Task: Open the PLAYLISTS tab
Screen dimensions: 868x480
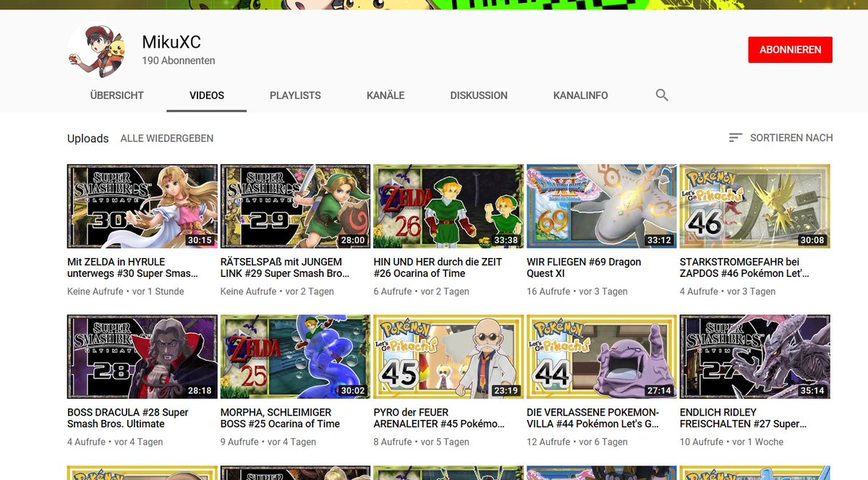Action: click(295, 95)
